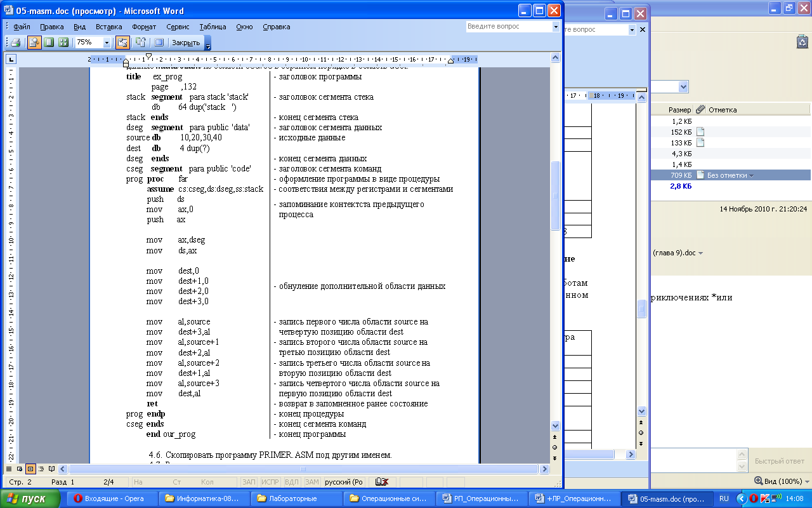
Task: Click the paperclip attachment column icon
Action: pos(700,110)
